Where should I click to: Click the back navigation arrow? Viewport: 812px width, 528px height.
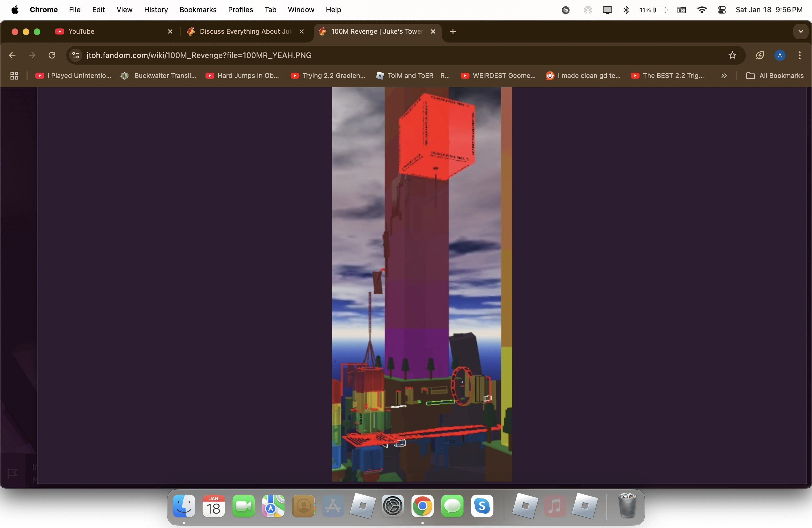(12, 55)
